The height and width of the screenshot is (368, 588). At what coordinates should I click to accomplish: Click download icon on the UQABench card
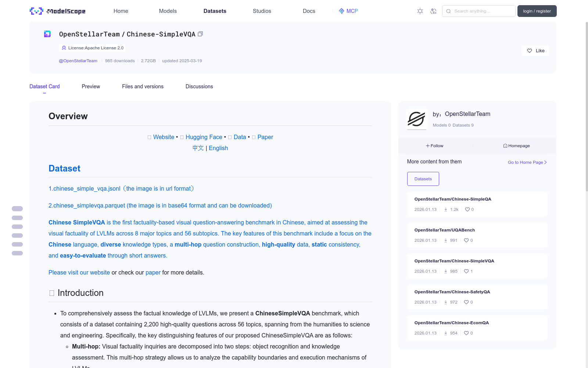tap(446, 240)
